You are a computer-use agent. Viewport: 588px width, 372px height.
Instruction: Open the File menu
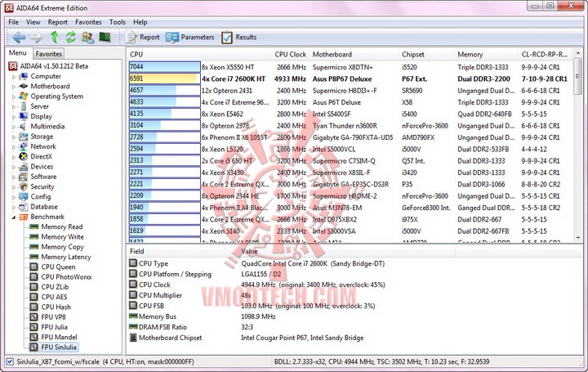(x=14, y=22)
